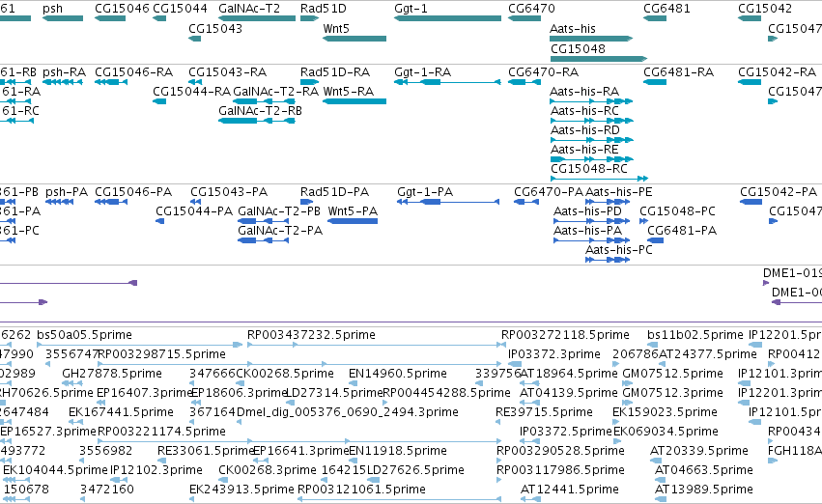
Task: Click protein CG15043-PA label
Action: click(229, 192)
